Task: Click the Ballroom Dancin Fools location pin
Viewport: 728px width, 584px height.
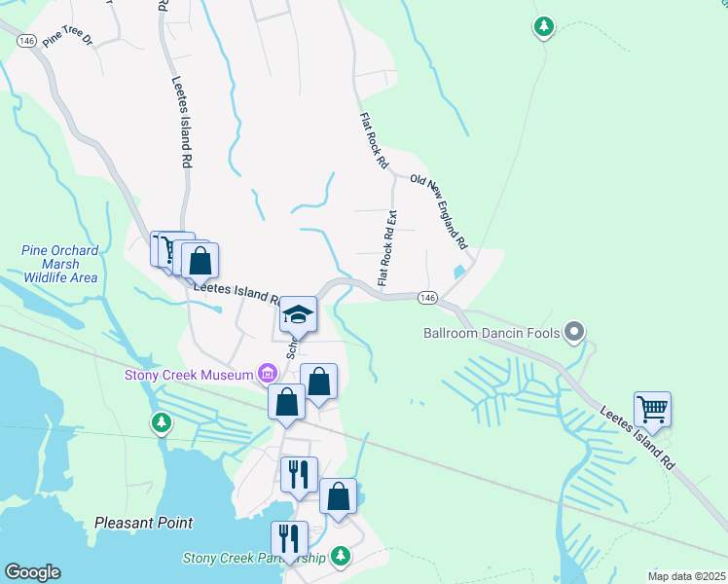Action: [574, 332]
